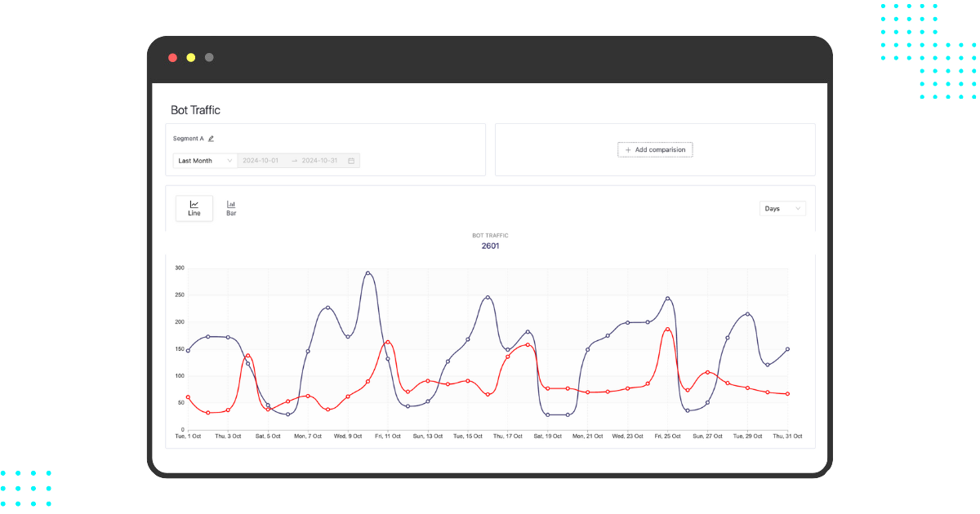Click the gray window control dot

coord(208,57)
